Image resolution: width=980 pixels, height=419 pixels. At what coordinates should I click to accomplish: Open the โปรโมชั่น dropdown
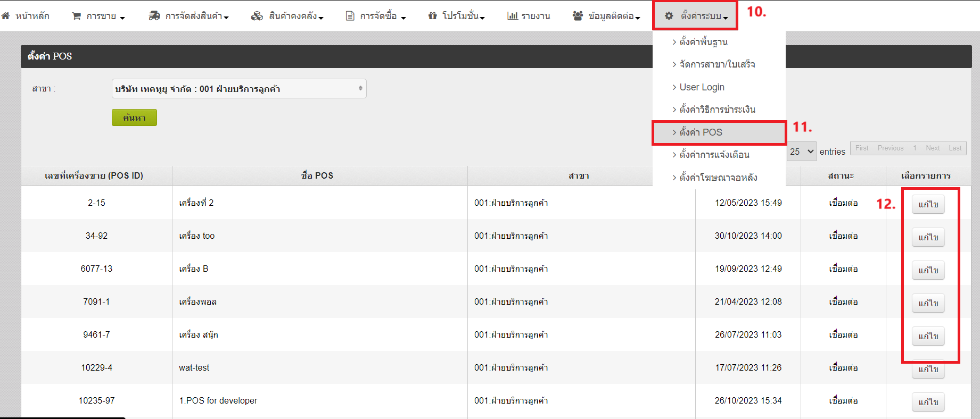(457, 16)
